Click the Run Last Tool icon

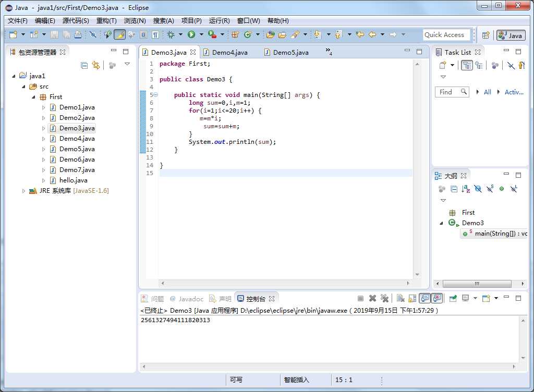212,34
